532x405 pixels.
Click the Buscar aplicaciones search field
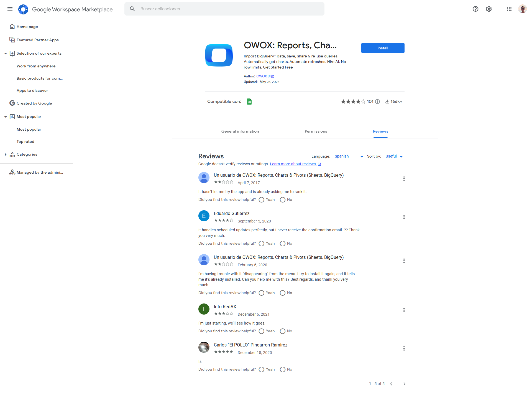230,9
